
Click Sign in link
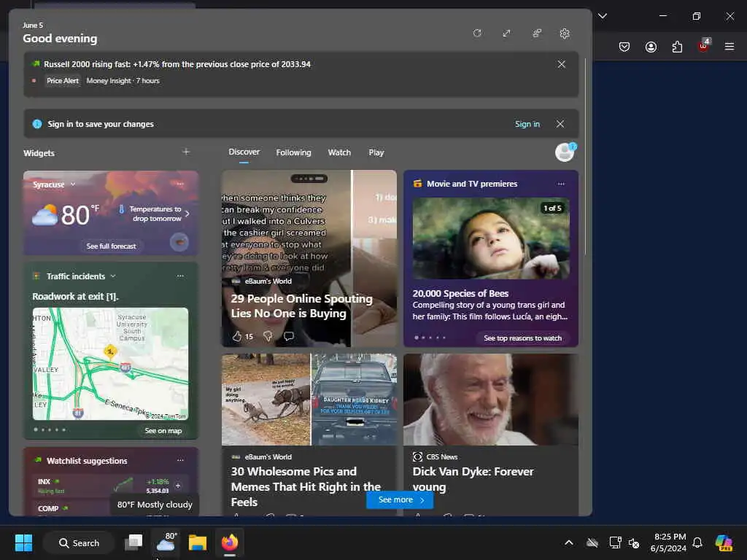[x=527, y=124]
